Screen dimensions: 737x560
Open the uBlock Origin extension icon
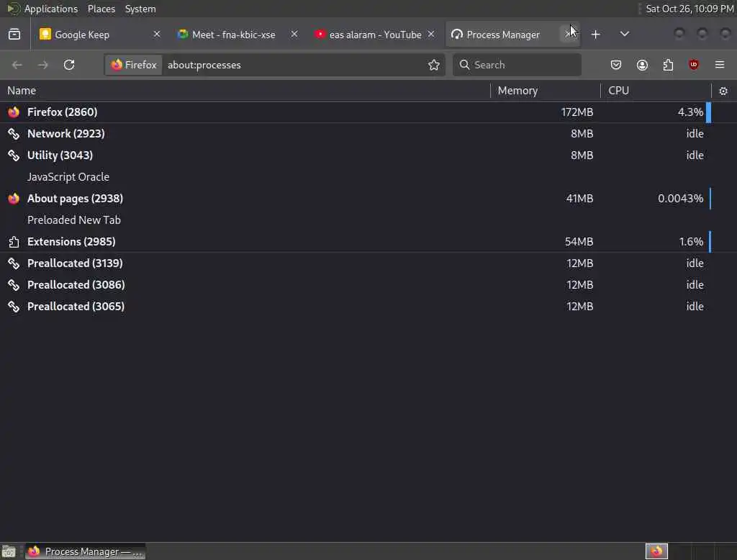click(x=694, y=65)
